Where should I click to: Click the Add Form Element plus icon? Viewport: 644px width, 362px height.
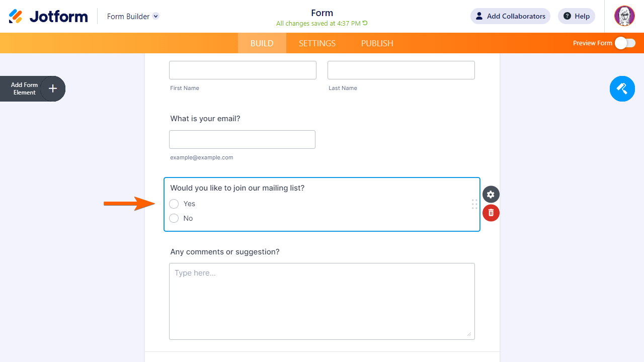coord(53,89)
